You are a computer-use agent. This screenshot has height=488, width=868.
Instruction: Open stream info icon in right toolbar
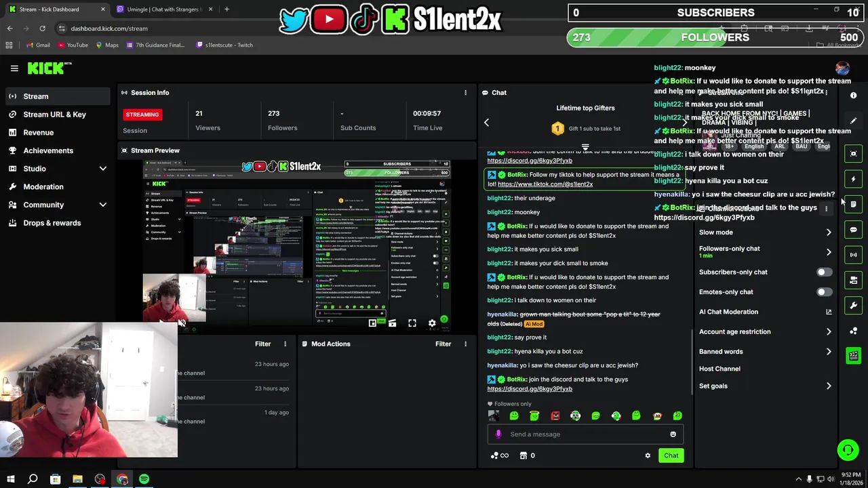pyautogui.click(x=854, y=96)
